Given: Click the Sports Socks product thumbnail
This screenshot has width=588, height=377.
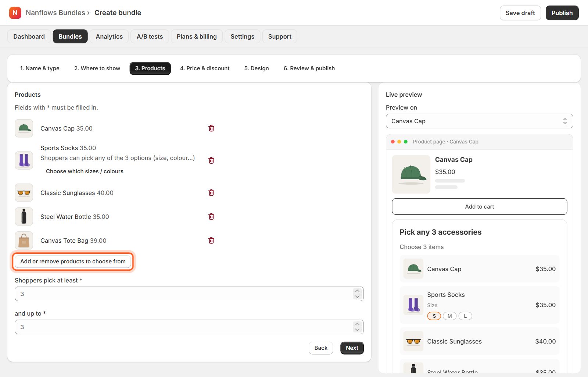Looking at the screenshot, I should [x=24, y=160].
